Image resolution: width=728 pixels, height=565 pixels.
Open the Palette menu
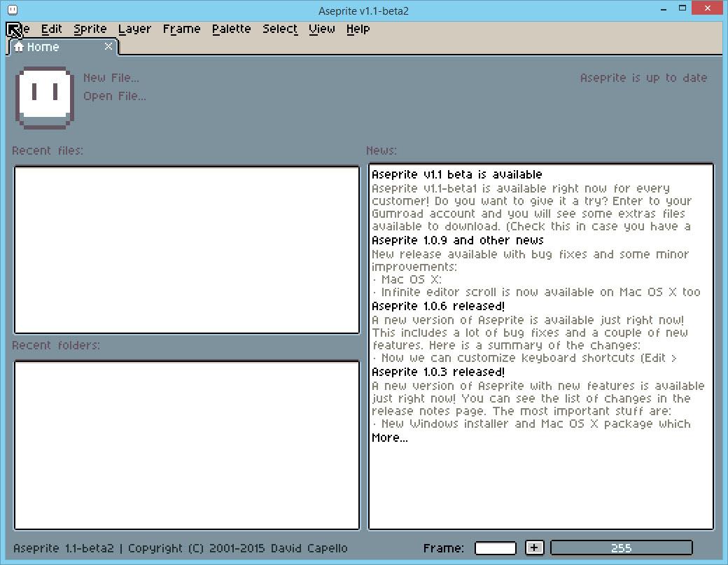(231, 29)
